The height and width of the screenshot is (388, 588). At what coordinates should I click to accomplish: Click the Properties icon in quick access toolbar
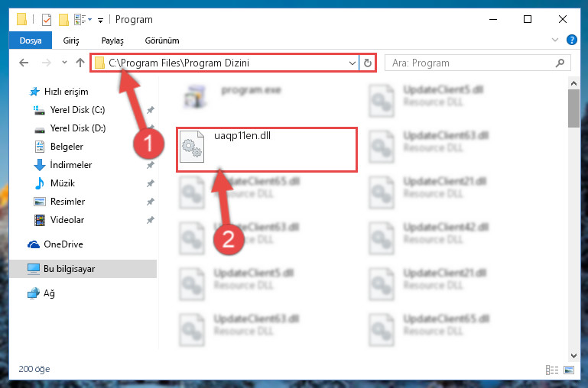(x=47, y=19)
